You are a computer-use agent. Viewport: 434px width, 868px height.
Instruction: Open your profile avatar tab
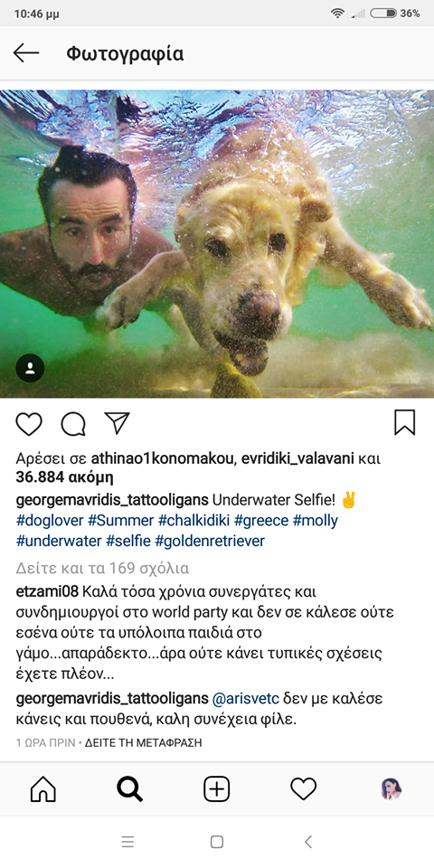click(391, 788)
